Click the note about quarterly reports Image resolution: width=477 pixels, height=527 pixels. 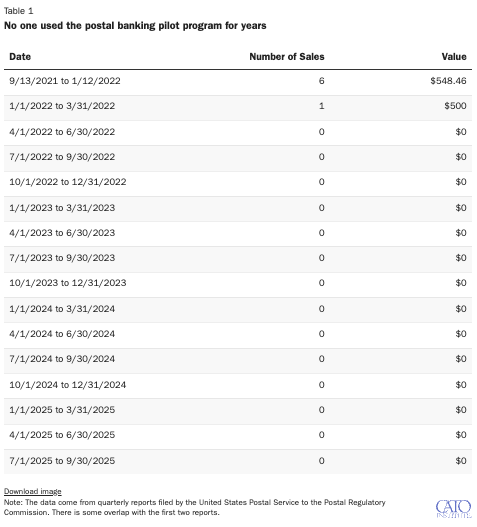pos(195,508)
